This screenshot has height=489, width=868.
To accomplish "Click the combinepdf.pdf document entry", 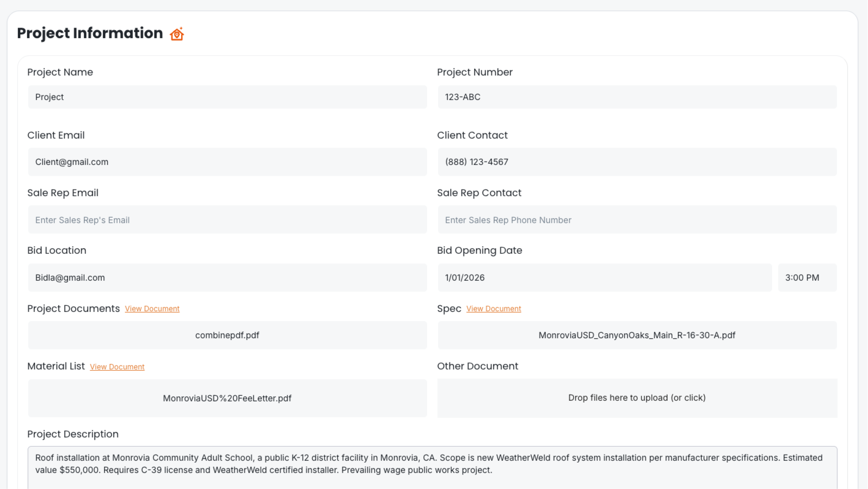I will tap(227, 335).
